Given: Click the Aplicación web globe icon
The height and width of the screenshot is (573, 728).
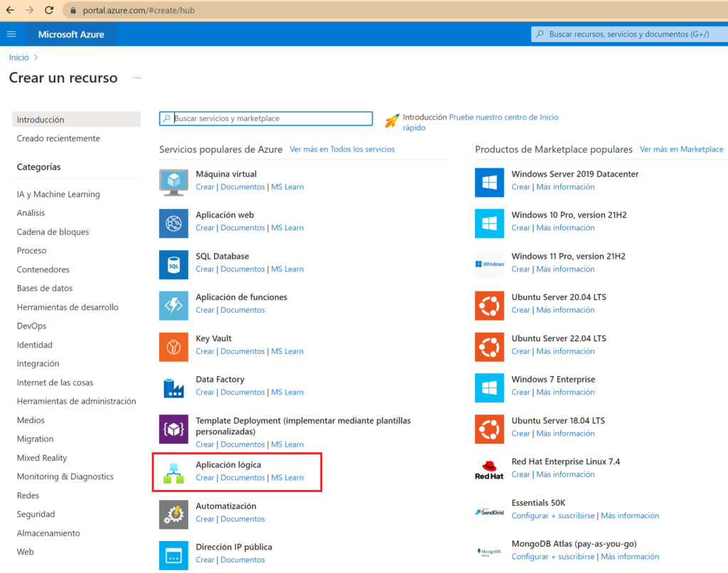Looking at the screenshot, I should coord(173,223).
